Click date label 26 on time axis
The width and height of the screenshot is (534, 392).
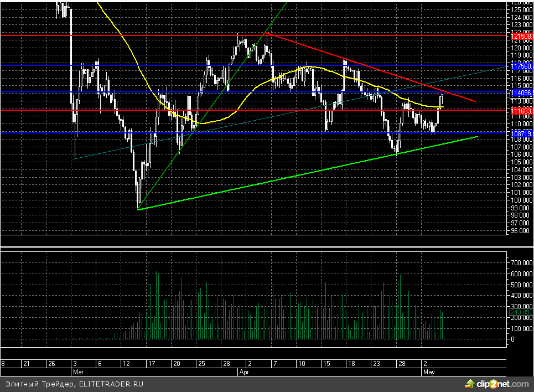[51, 364]
